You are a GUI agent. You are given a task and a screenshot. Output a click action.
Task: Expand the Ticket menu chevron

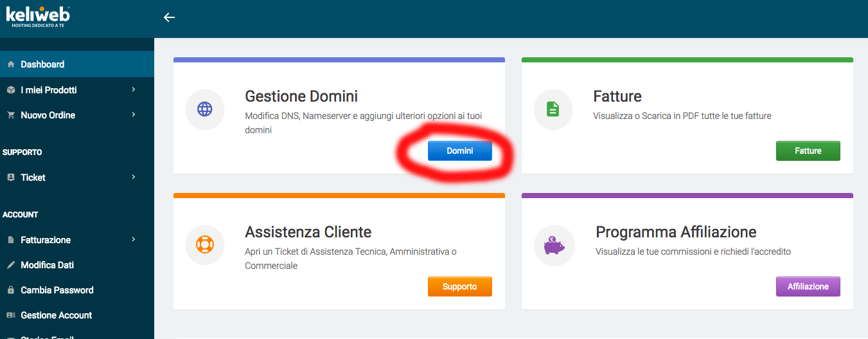point(134,176)
